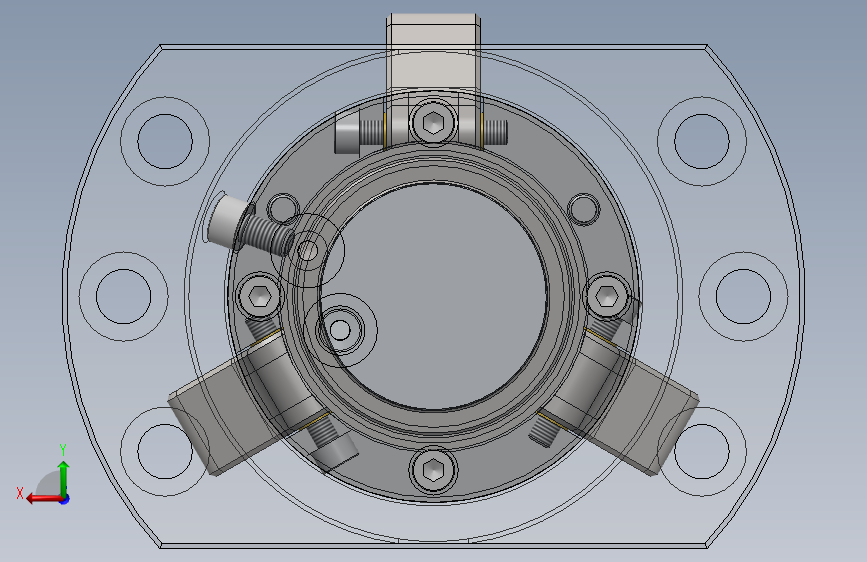Screen dimensions: 867x562
Task: Select the middle-left mounting hole of base plate
Action: pyautogui.click(x=123, y=296)
